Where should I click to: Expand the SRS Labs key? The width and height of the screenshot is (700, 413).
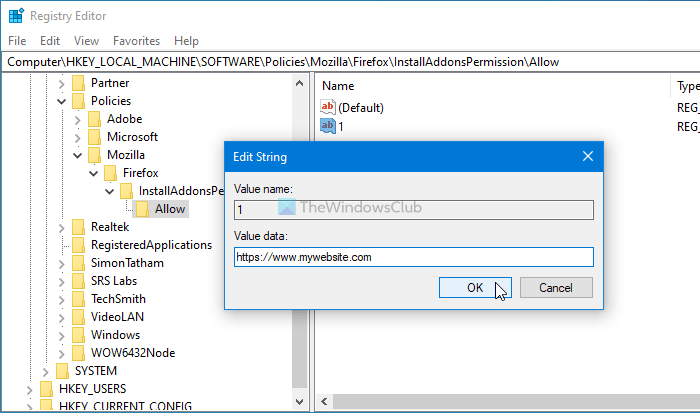[x=62, y=282]
